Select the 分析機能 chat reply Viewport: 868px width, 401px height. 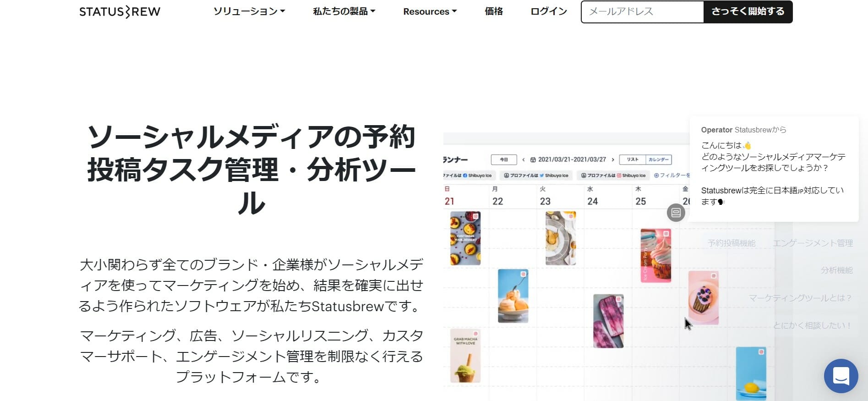[x=837, y=270]
